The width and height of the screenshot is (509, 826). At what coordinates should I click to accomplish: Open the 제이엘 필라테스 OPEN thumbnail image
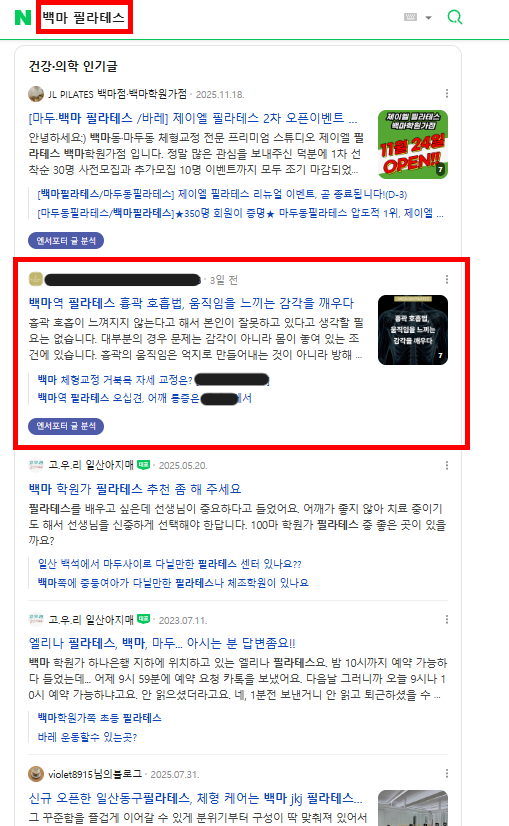click(413, 144)
